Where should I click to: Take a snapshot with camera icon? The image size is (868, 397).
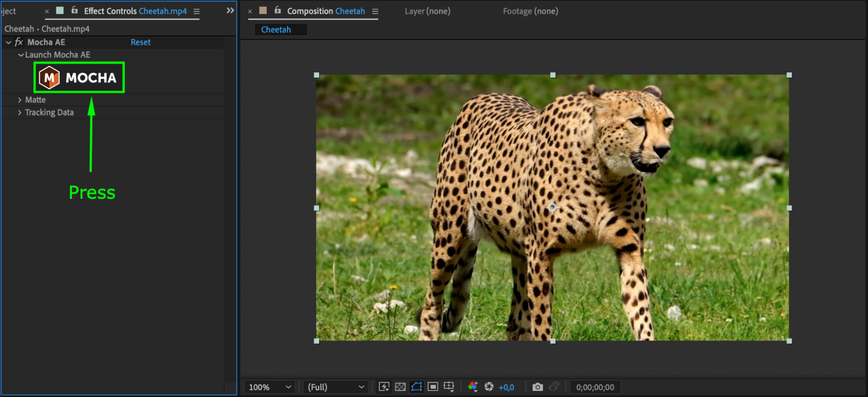click(x=538, y=387)
